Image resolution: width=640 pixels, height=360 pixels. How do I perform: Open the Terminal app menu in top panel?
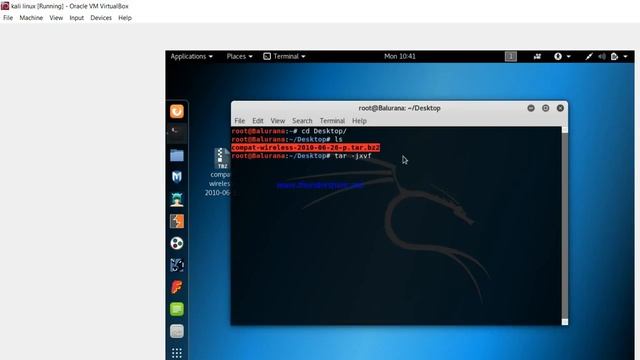(x=284, y=56)
